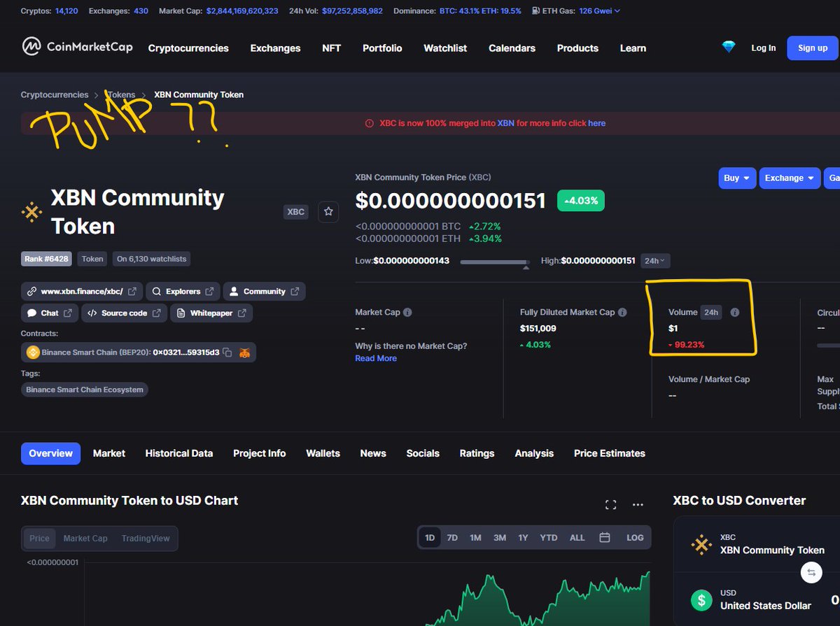Switch to the News tab
Viewport: 840px width, 626px height.
373,453
